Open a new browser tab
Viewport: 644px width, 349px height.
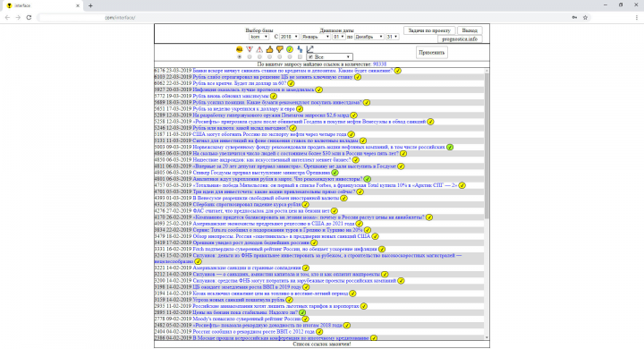[90, 5]
